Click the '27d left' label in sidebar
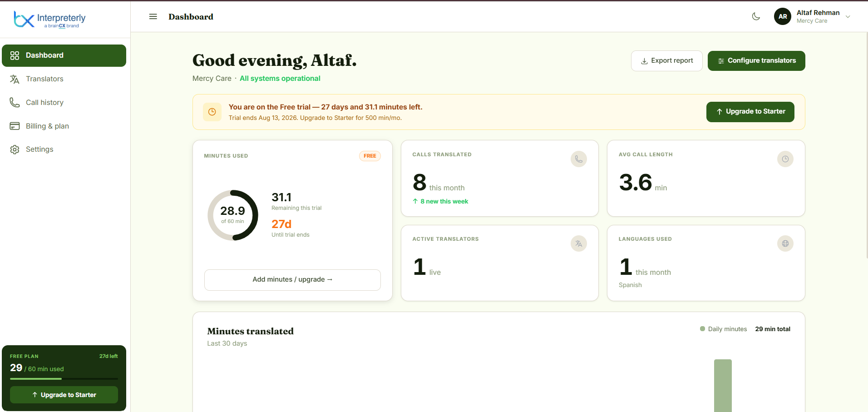The height and width of the screenshot is (412, 868). point(108,356)
